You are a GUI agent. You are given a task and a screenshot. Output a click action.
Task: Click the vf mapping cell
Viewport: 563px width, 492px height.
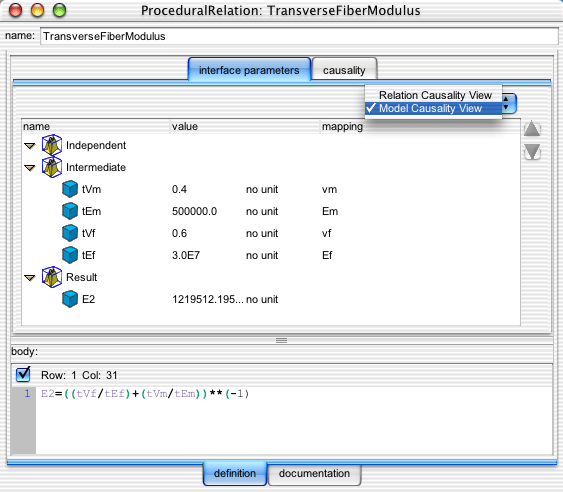[x=326, y=233]
